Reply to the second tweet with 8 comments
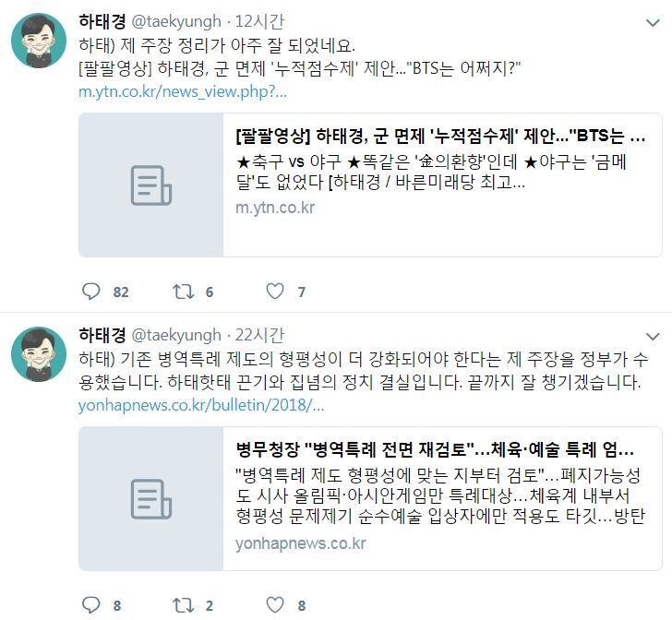The image size is (672, 620). point(90,605)
